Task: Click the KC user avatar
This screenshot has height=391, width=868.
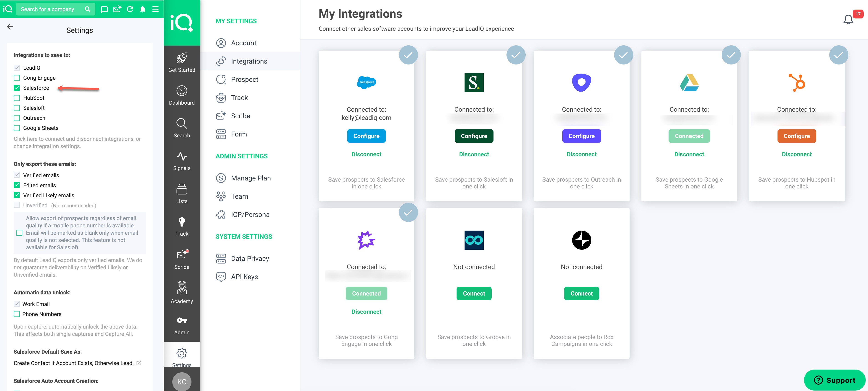Action: [x=182, y=381]
